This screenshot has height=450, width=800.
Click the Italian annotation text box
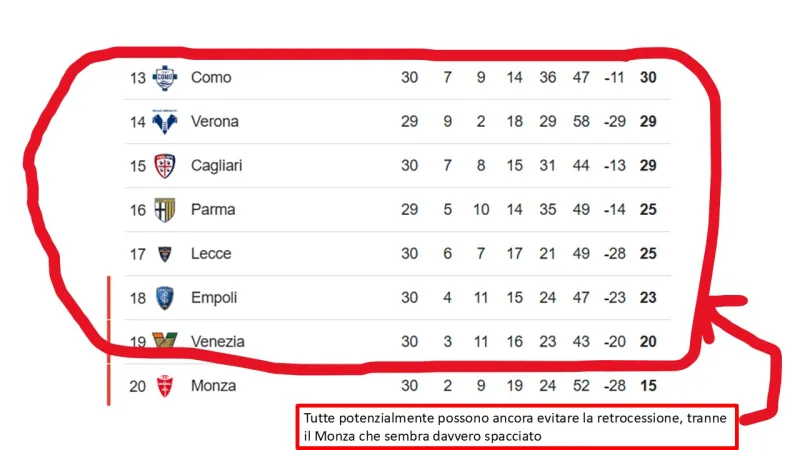pyautogui.click(x=516, y=425)
